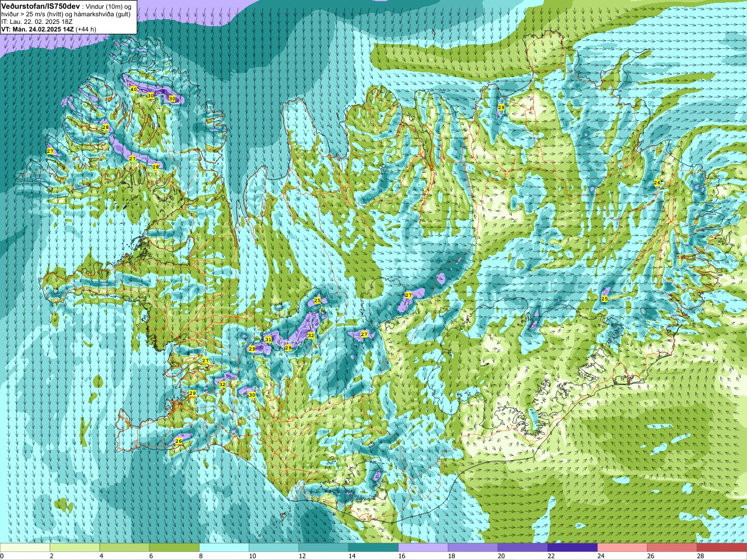The width and height of the screenshot is (747, 560).
Task: Click the legend tick label 0
Action: pyautogui.click(x=2, y=556)
